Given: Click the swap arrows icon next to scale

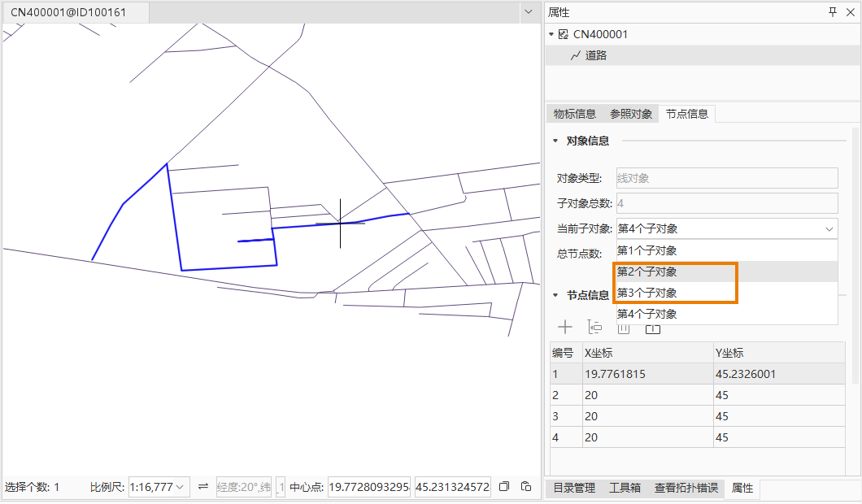Looking at the screenshot, I should (203, 487).
